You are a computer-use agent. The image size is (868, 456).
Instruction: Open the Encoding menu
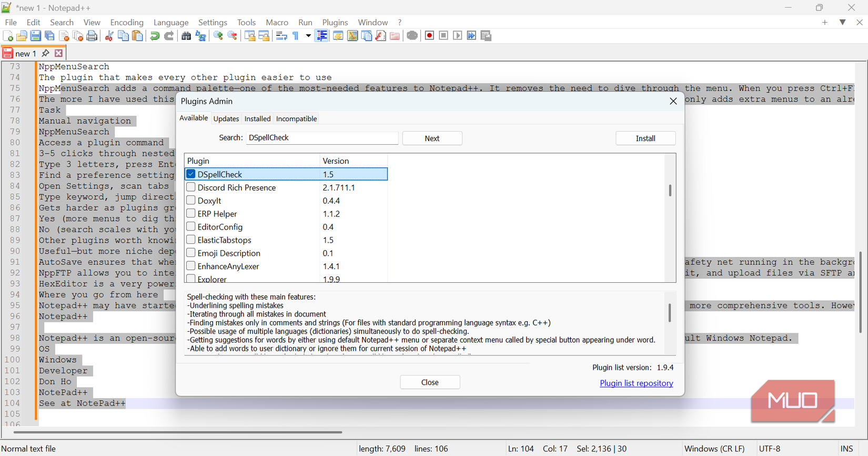[x=127, y=22]
